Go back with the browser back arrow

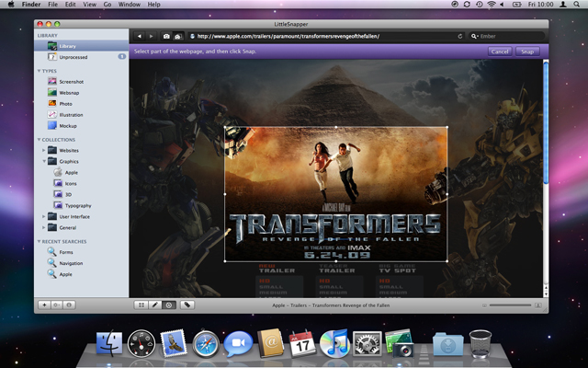click(x=140, y=36)
